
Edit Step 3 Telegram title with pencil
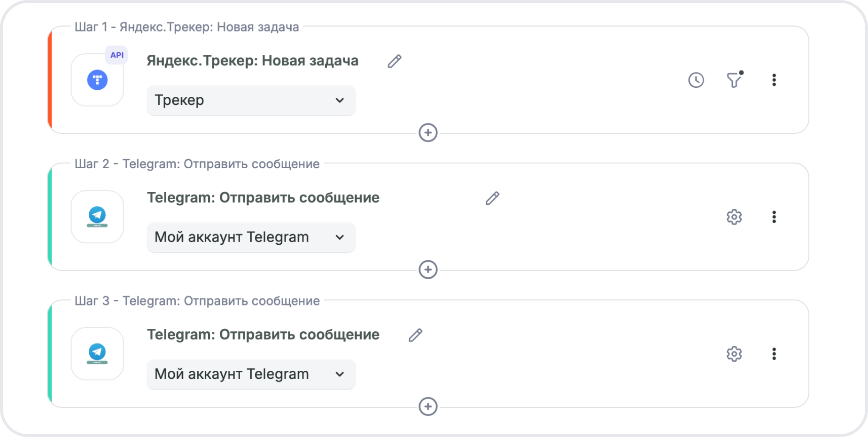pyautogui.click(x=415, y=335)
